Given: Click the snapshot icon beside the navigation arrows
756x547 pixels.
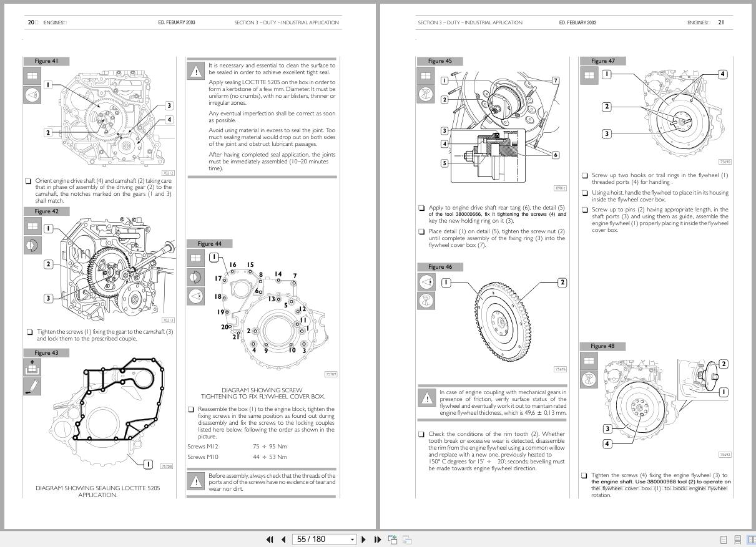Looking at the screenshot, I should point(393,539).
